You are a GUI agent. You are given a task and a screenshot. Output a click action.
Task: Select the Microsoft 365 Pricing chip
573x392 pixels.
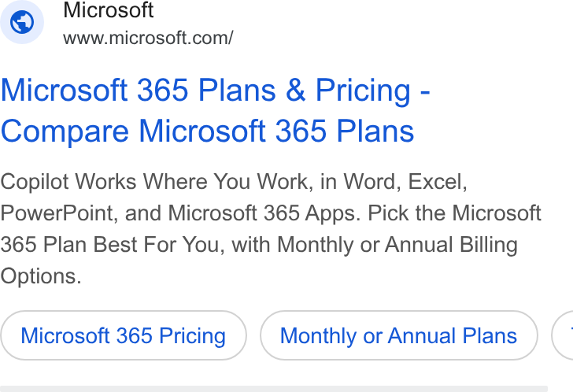tap(124, 335)
